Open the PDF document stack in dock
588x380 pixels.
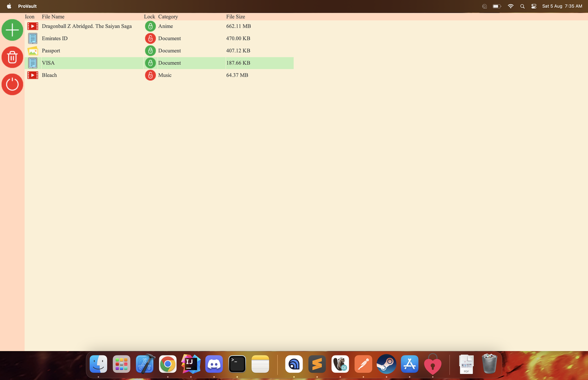coord(466,364)
